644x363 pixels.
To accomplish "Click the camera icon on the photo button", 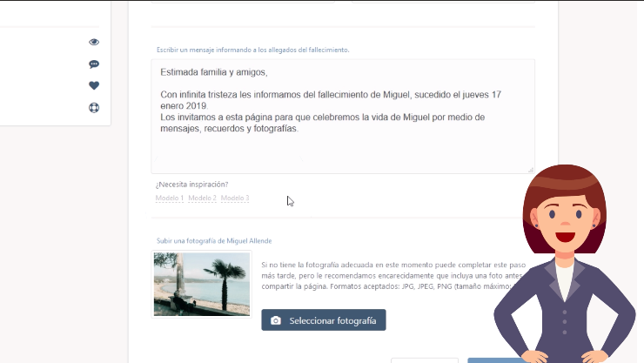I will tap(276, 320).
